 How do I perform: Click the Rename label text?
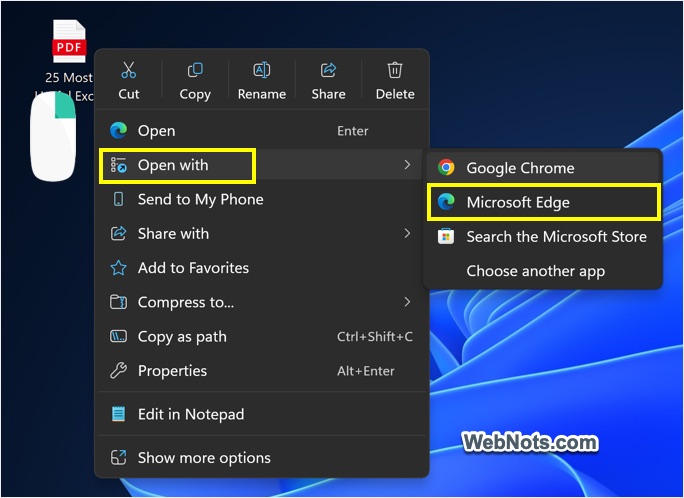262,94
